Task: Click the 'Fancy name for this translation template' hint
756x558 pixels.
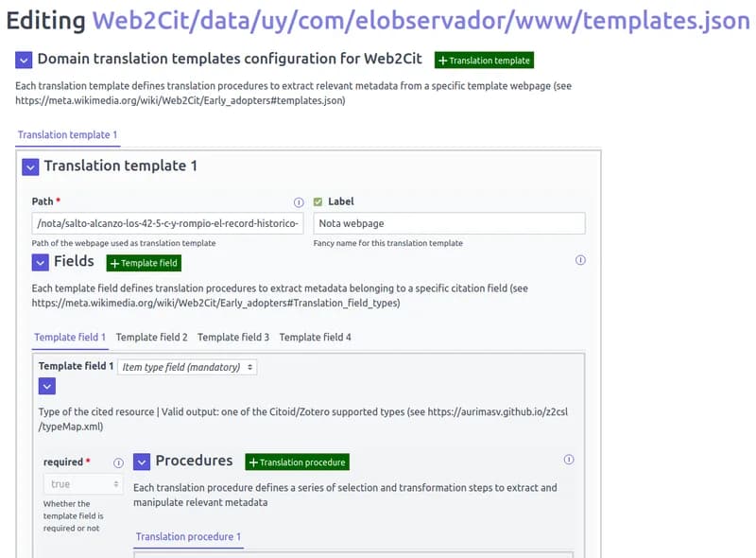Action: [x=388, y=243]
